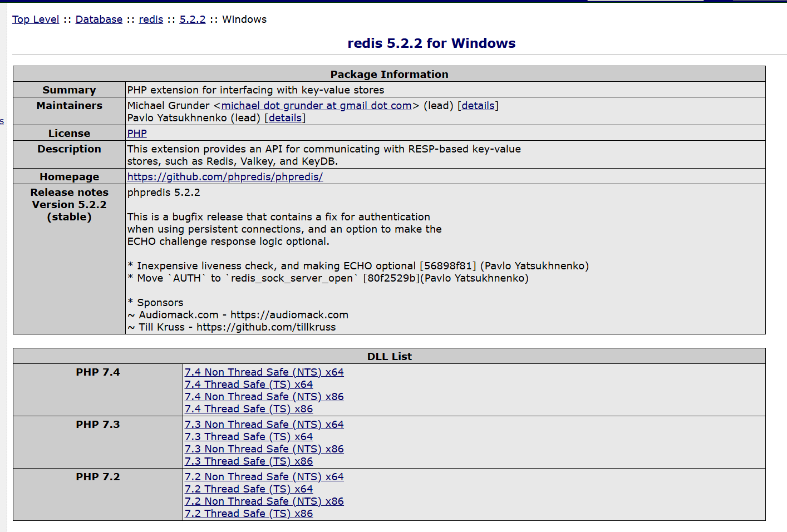Image resolution: width=787 pixels, height=532 pixels.
Task: Click the PHP license link
Action: click(x=137, y=134)
